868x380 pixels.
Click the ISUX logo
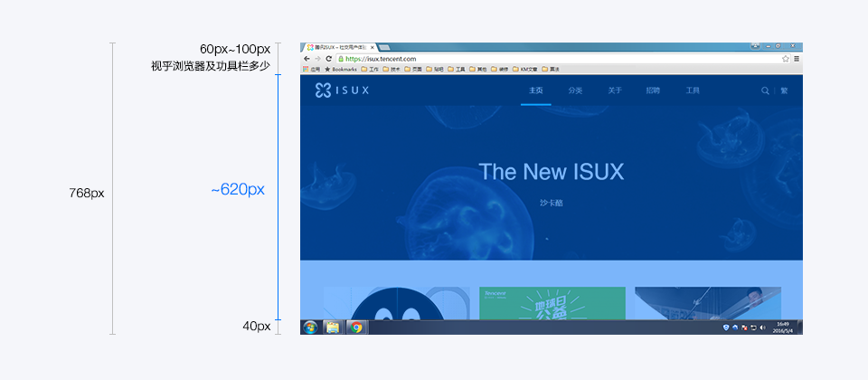pos(342,90)
